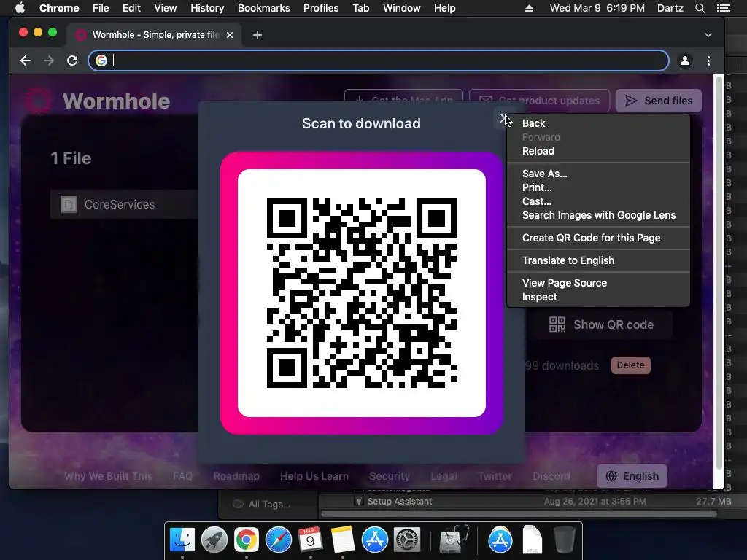This screenshot has width=747, height=560.
Task: Open the Control Center icon in the menu bar
Action: [723, 8]
